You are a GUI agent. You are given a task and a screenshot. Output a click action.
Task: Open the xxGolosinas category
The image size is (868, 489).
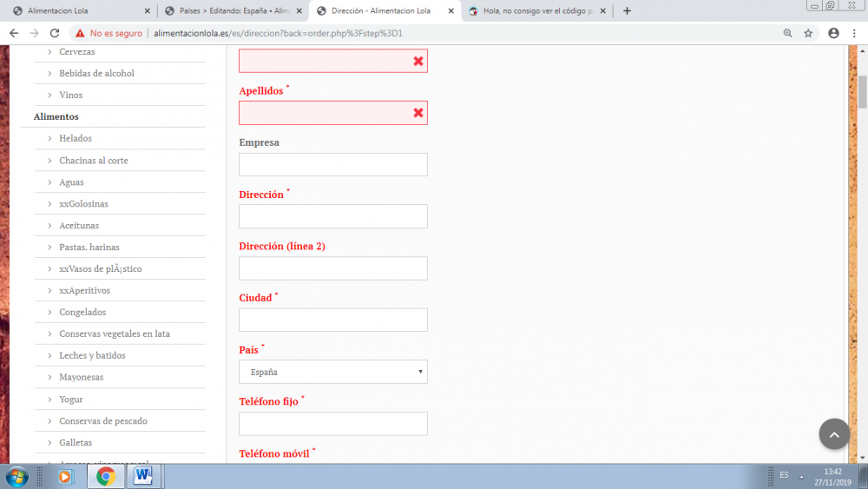tap(83, 203)
